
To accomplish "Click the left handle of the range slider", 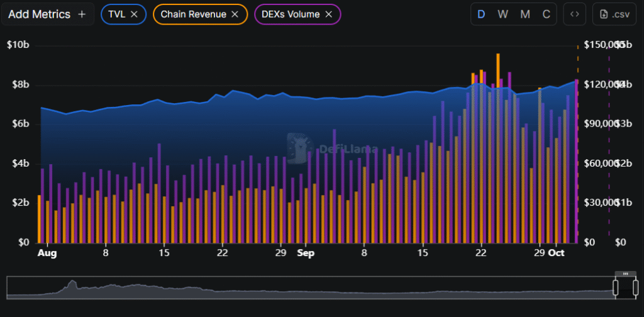I will 616,287.
